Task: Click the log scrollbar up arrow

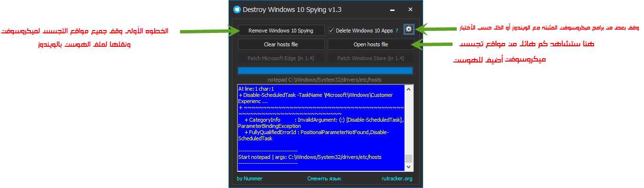Action: [408, 89]
